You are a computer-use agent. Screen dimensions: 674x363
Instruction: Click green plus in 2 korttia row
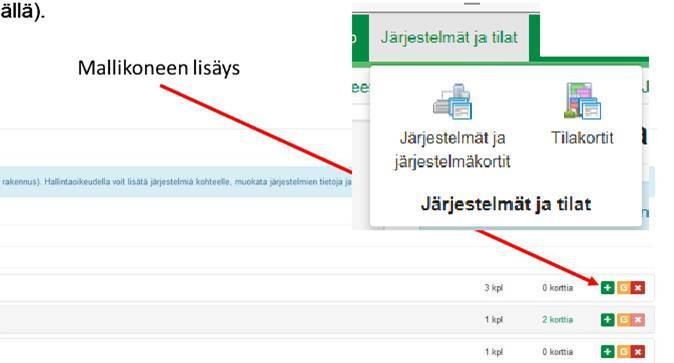pos(607,320)
